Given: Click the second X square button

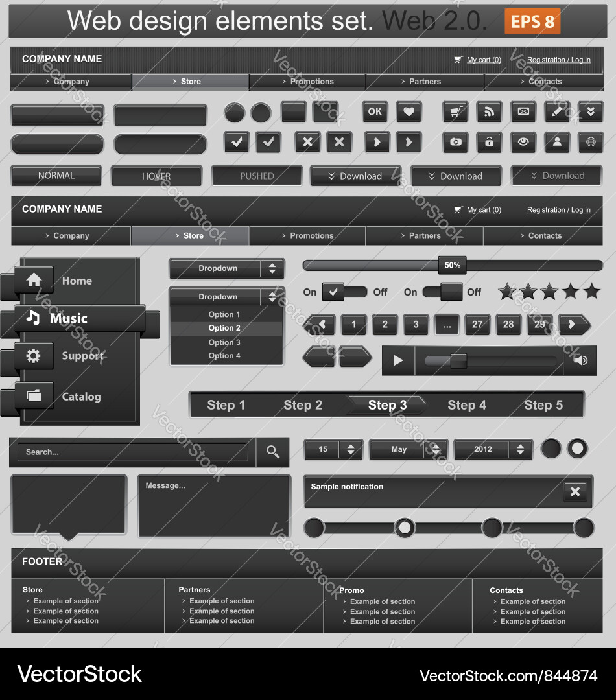Looking at the screenshot, I should (x=339, y=142).
